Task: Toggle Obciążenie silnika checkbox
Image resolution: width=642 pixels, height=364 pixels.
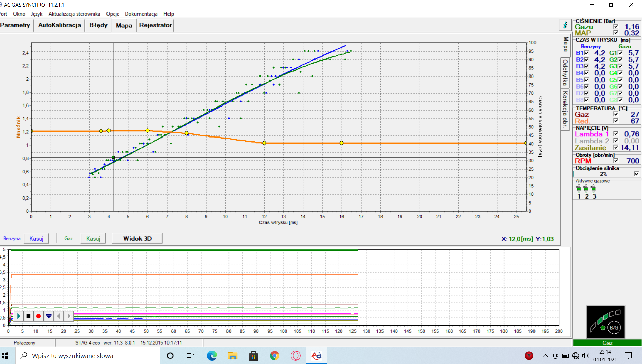Action: [x=636, y=174]
